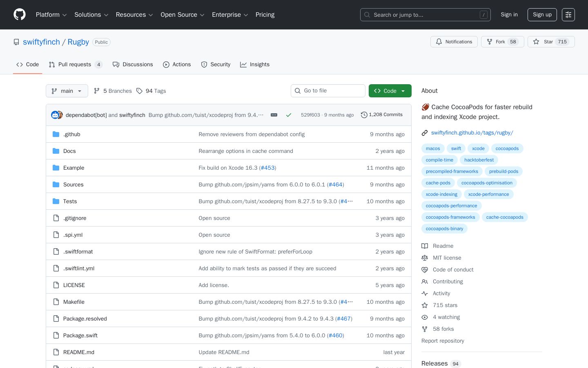
Task: Open the green Code dropdown button
Action: [x=390, y=91]
